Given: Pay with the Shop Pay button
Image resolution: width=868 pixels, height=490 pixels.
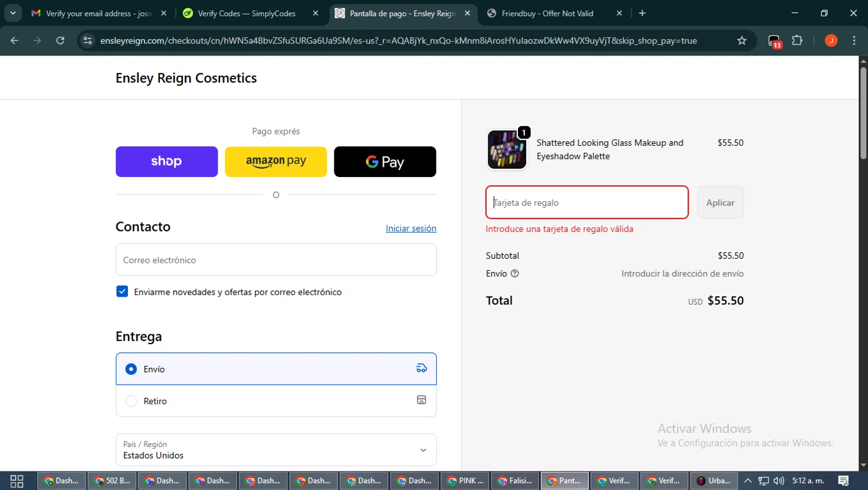Looking at the screenshot, I should 167,161.
